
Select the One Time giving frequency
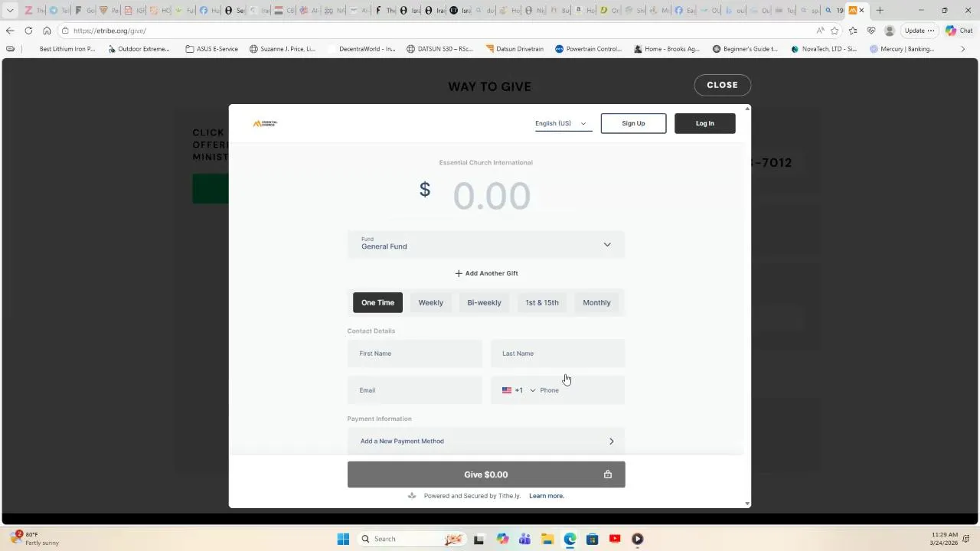pyautogui.click(x=378, y=302)
